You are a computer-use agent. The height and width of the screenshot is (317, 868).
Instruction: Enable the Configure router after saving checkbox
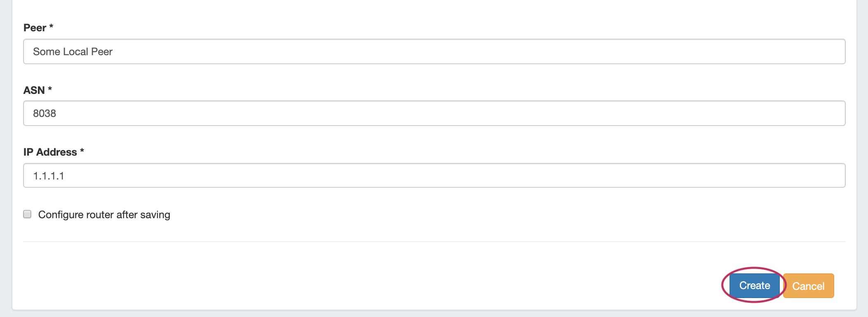click(27, 214)
